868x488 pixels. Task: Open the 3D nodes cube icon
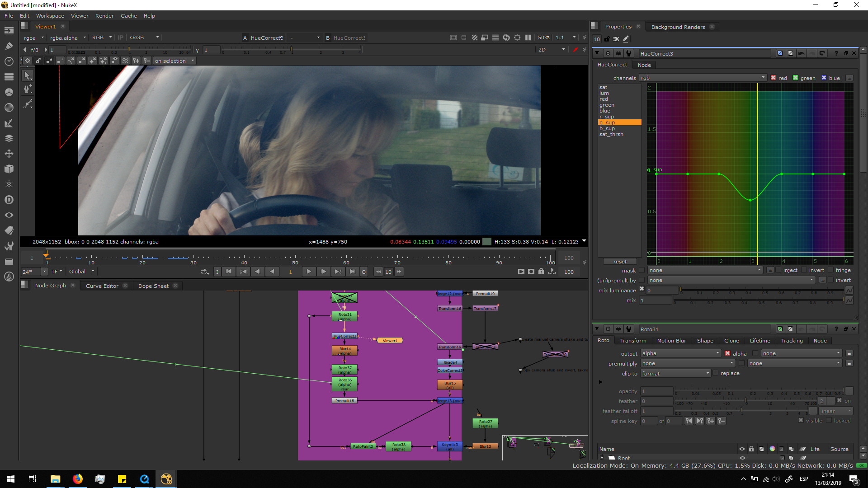pos(9,169)
